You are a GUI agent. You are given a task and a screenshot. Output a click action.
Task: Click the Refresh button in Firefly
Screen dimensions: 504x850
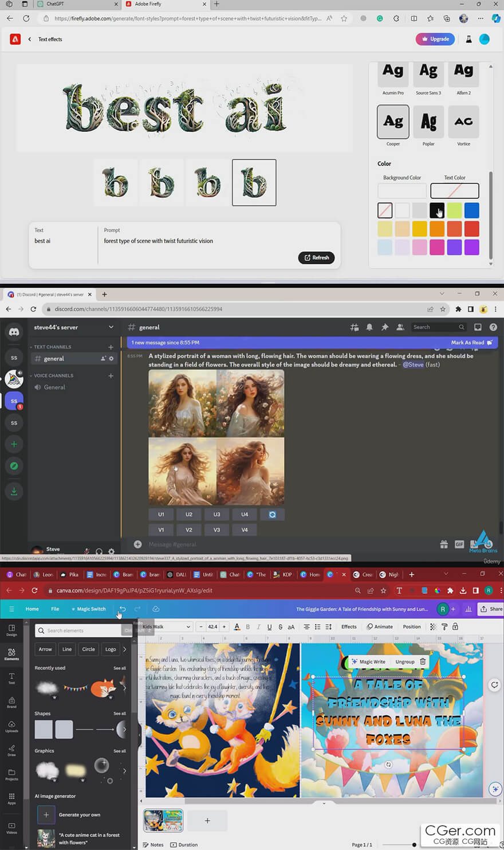pyautogui.click(x=316, y=258)
